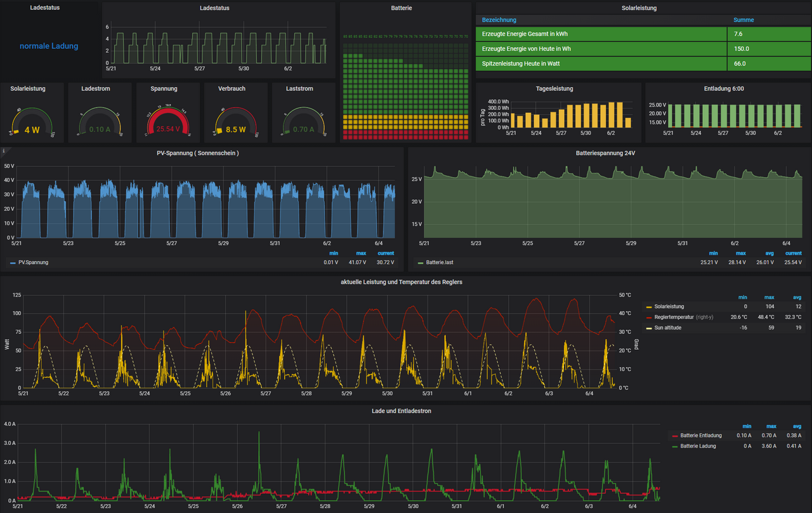Open the Tagesleistung panel title menu
Screen dimensions: 812x513
coord(554,89)
